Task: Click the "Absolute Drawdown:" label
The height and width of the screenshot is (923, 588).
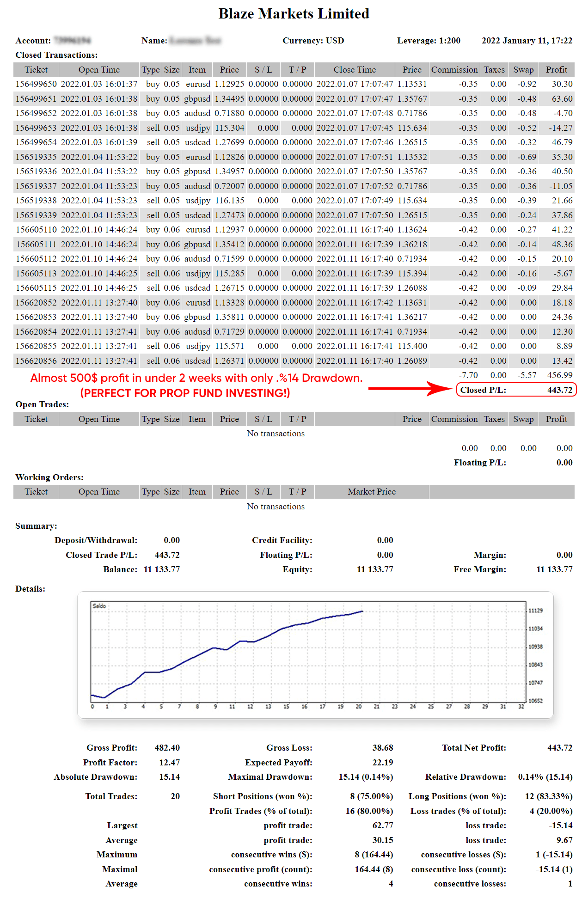Action: (x=96, y=777)
